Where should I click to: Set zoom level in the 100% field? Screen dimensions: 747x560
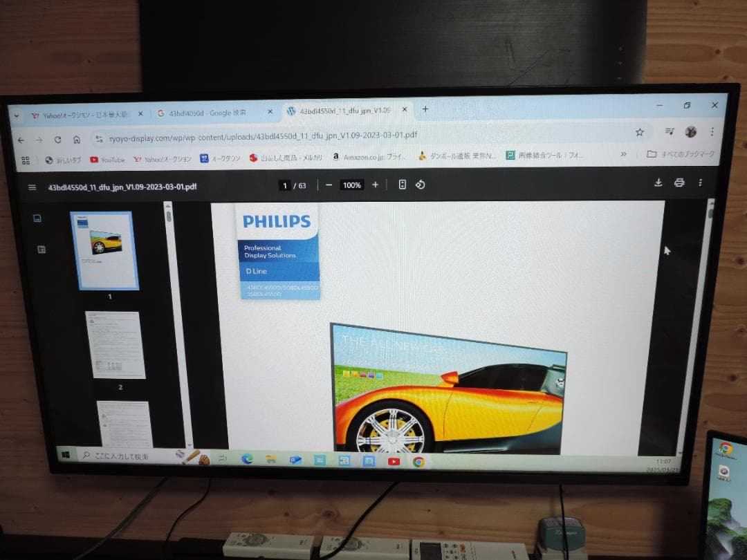351,185
